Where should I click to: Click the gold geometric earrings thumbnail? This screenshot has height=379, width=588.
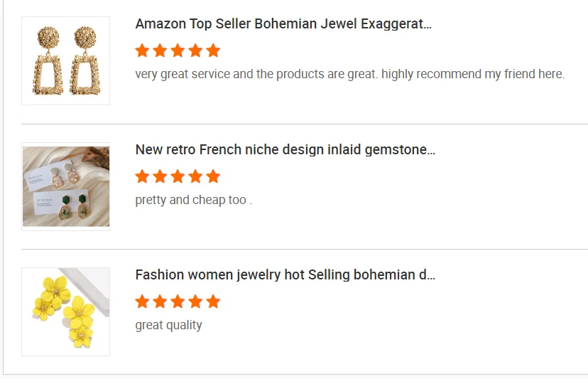click(65, 61)
